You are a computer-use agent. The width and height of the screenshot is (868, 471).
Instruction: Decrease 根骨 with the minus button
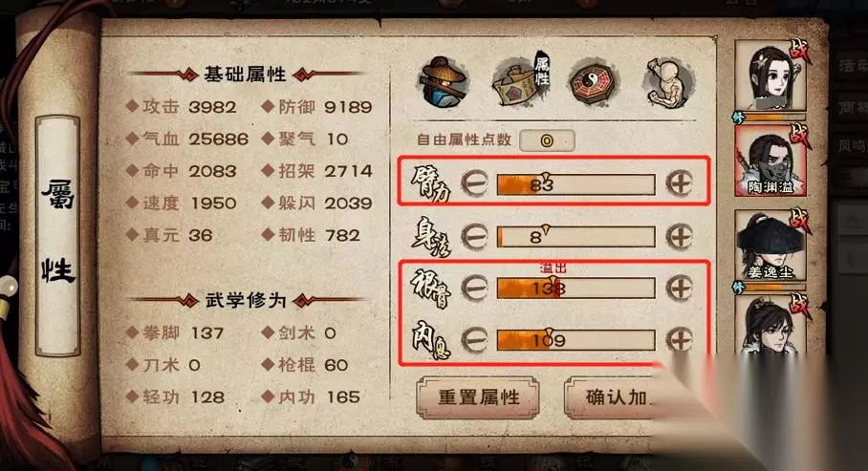click(x=474, y=288)
